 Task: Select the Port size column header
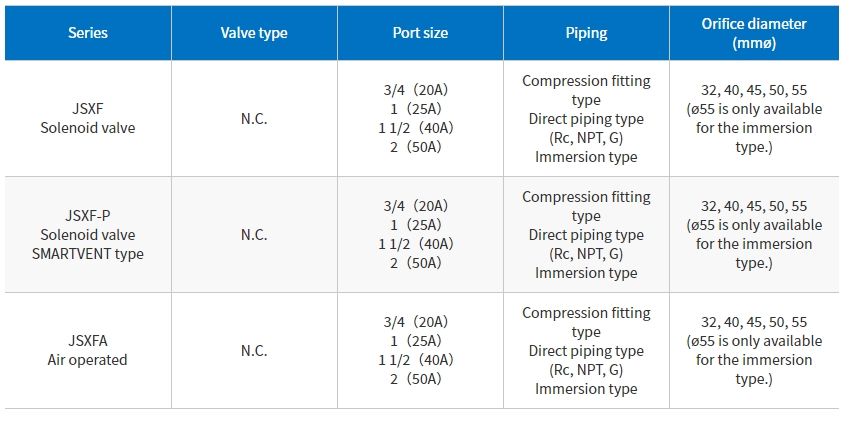pyautogui.click(x=420, y=33)
